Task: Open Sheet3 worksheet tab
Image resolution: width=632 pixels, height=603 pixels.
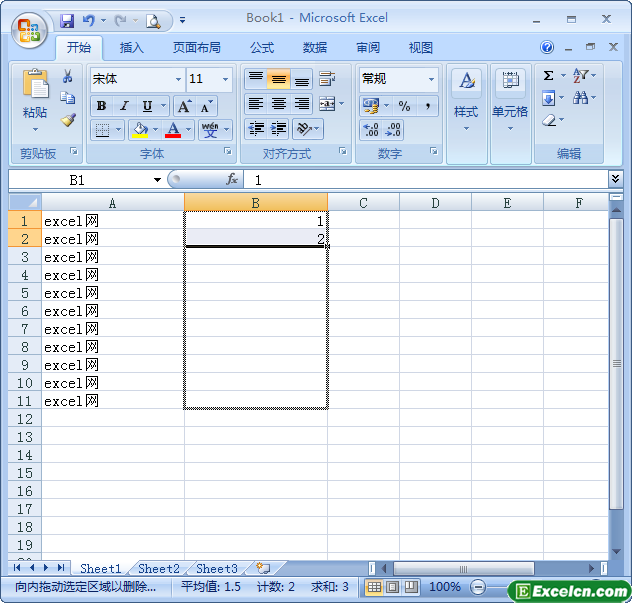Action: [x=216, y=568]
